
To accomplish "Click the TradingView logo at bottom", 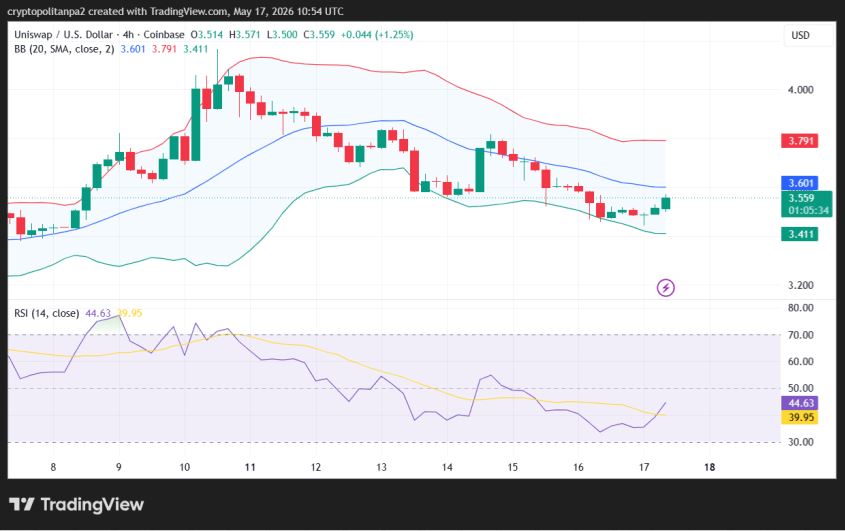I will pos(77,505).
